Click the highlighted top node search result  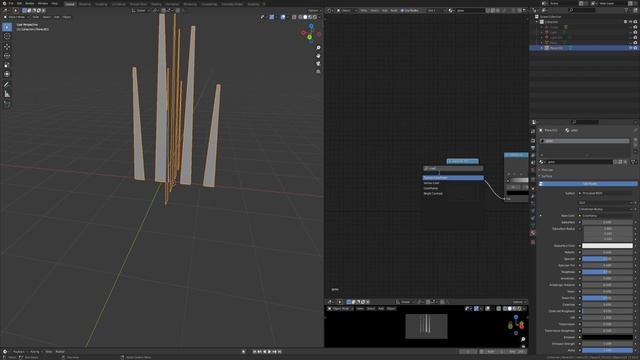coord(453,178)
